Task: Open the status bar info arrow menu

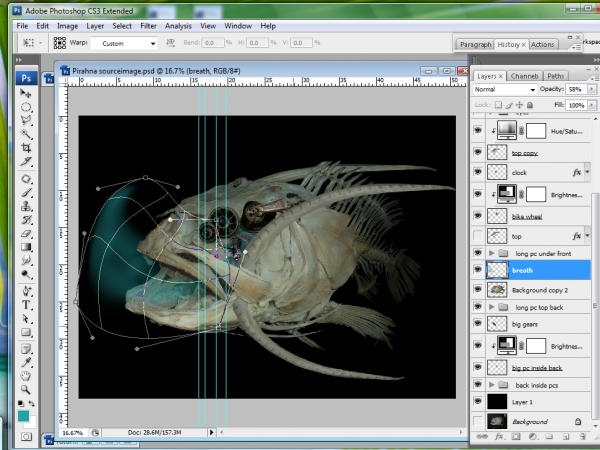Action: [x=211, y=432]
